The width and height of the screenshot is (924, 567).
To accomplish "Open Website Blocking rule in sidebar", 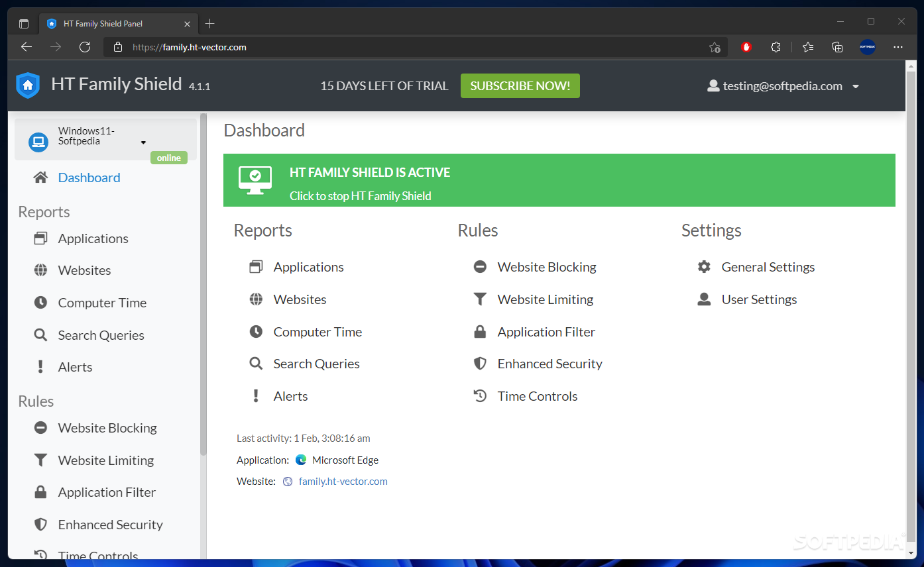I will [107, 428].
